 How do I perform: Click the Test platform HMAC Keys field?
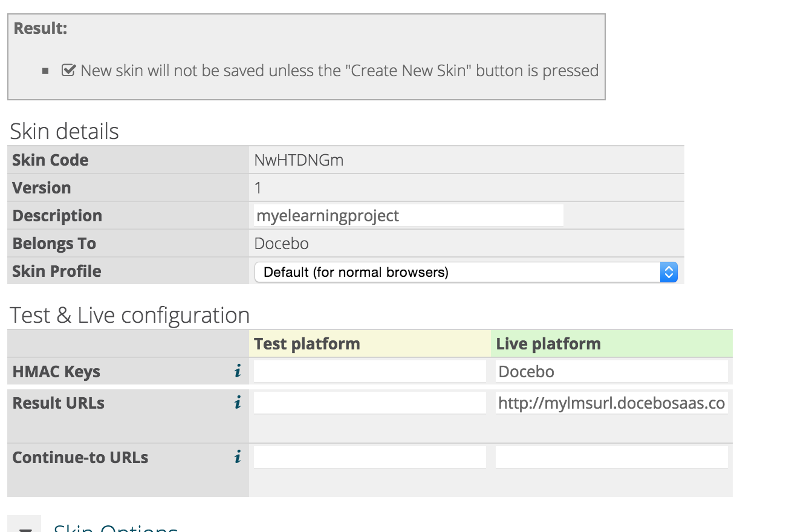369,371
